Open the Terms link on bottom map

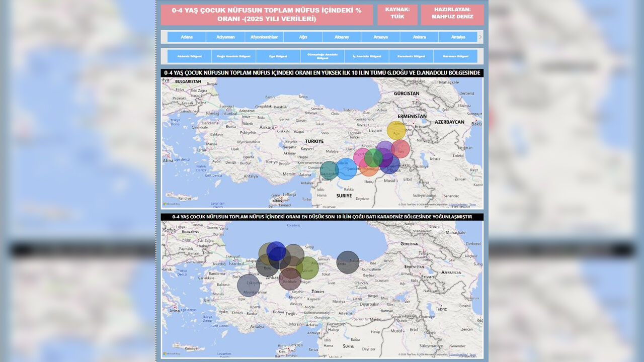[x=472, y=354]
